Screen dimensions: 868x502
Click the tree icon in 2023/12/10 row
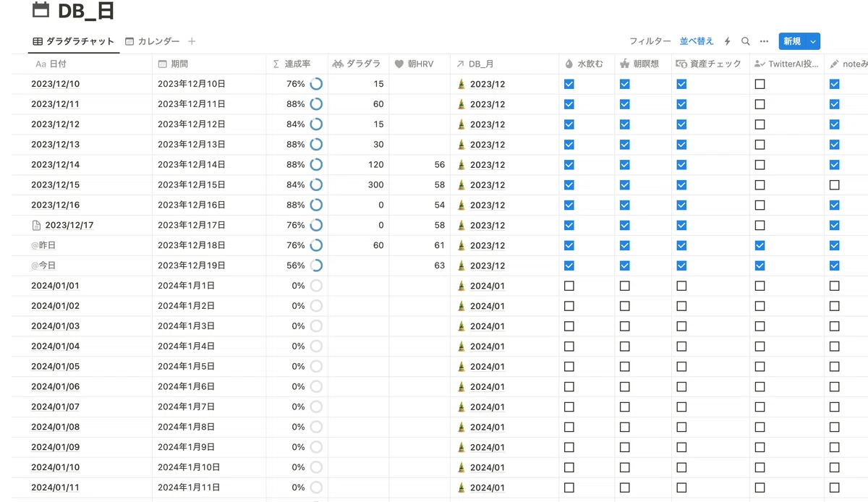click(461, 84)
